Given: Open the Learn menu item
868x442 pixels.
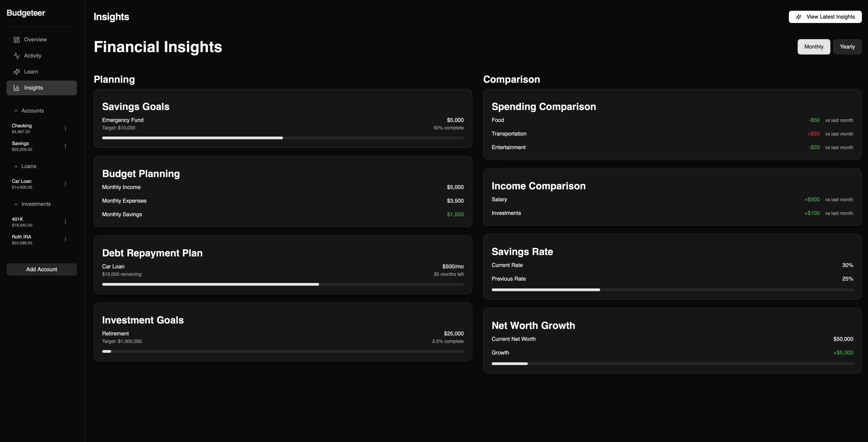Looking at the screenshot, I should [31, 72].
